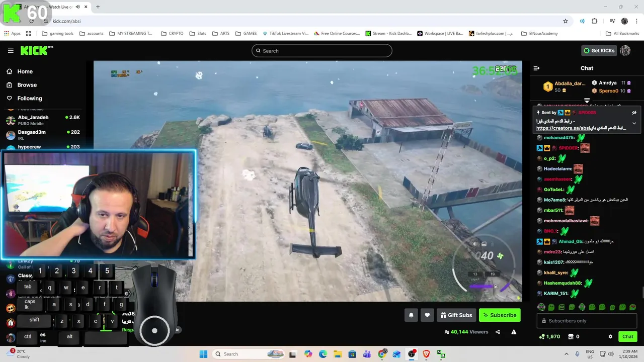Open the channel shop icon showing 0

574,336
